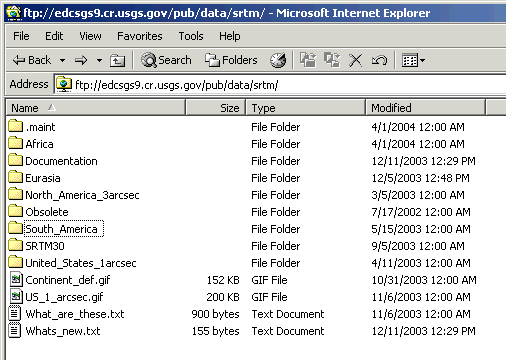The image size is (506, 360).
Task: Click the FTP address input field
Action: (280, 85)
